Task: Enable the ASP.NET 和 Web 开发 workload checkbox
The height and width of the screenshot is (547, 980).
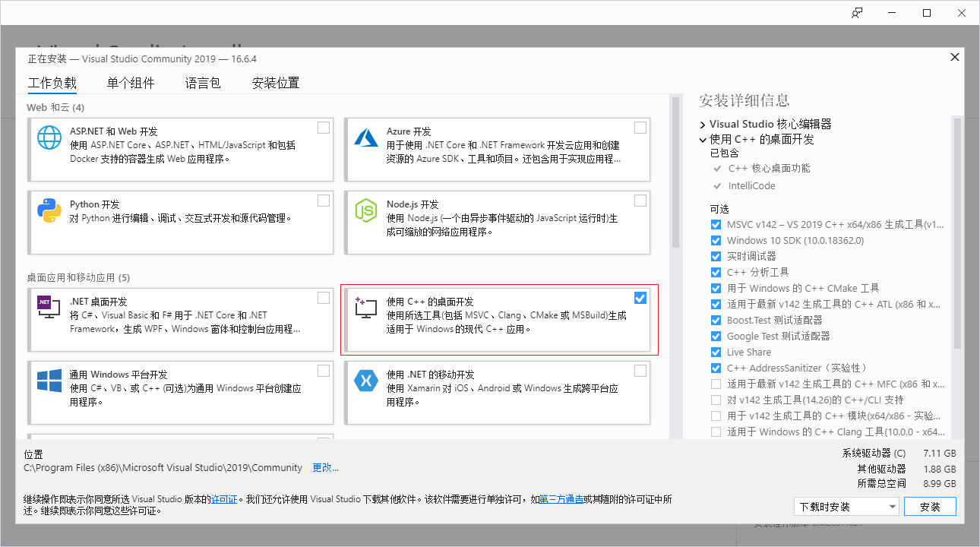Action: (324, 128)
